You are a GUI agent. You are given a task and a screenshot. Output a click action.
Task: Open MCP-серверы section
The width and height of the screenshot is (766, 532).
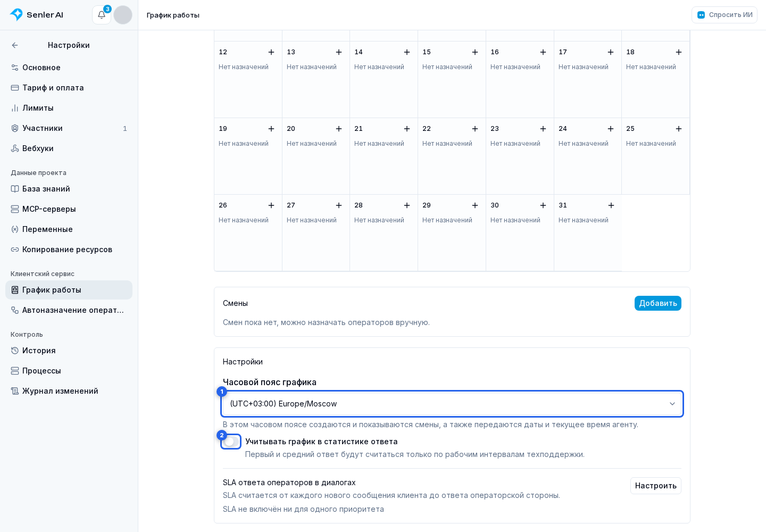(69, 209)
